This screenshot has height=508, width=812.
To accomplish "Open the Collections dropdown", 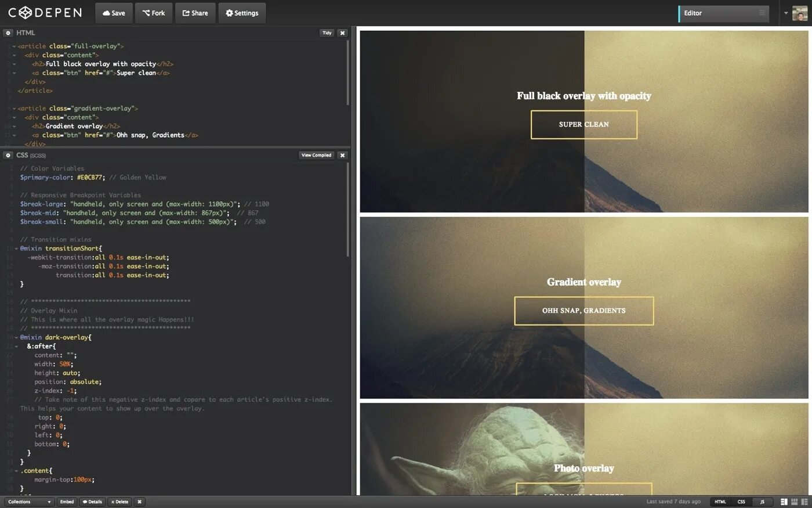I will (29, 502).
